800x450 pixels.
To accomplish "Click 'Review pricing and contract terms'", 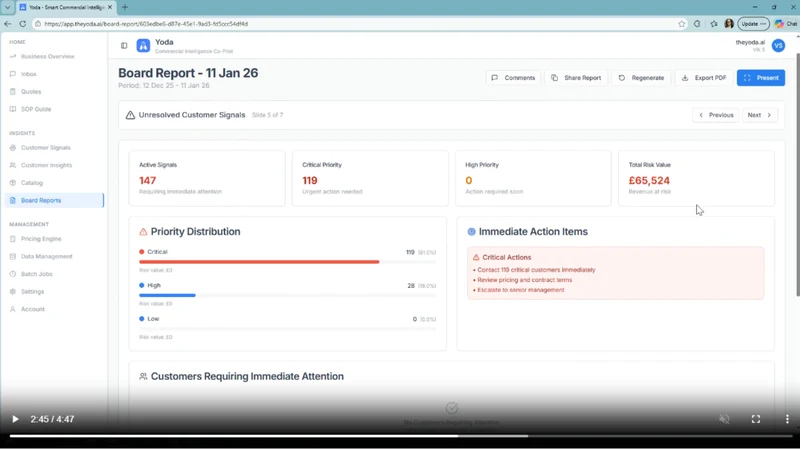I will tap(524, 280).
